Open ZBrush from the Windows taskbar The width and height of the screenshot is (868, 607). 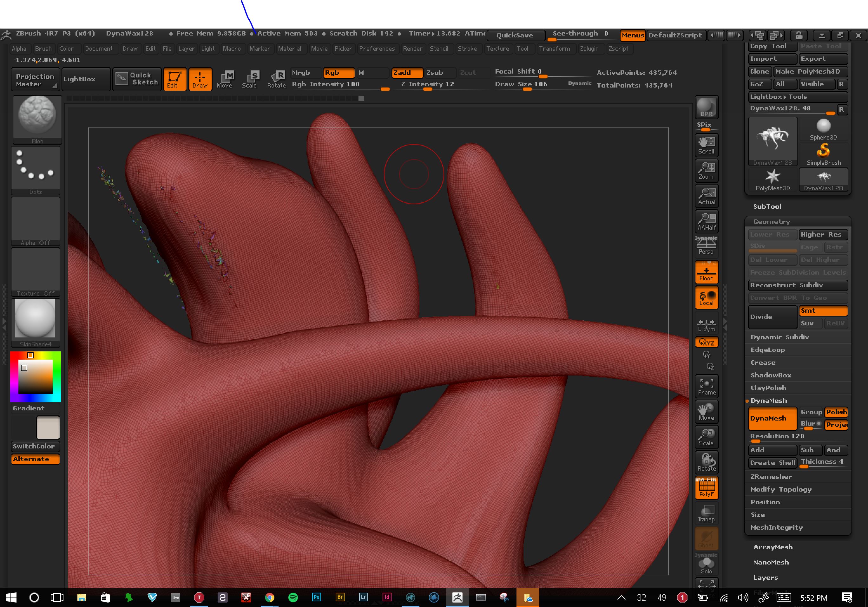coord(457,597)
